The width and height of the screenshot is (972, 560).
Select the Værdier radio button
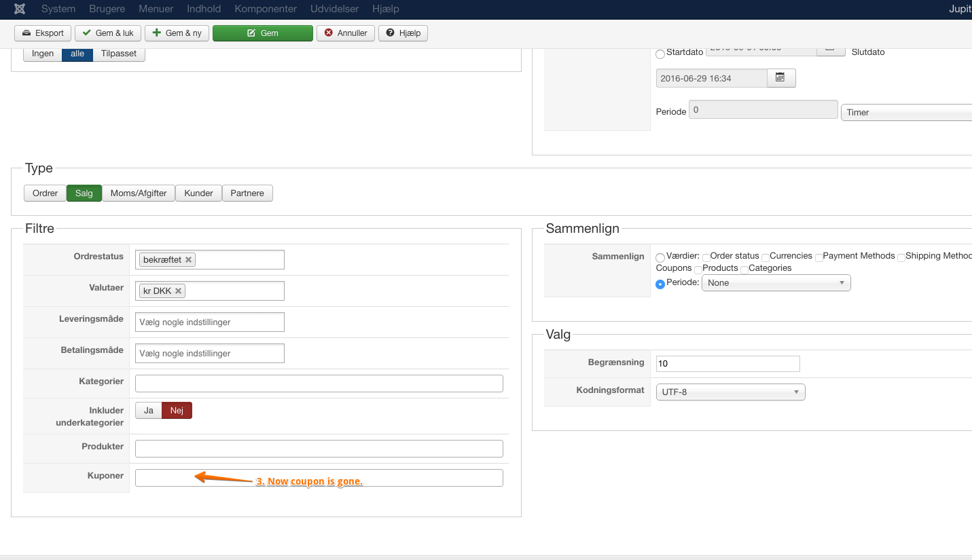click(660, 257)
